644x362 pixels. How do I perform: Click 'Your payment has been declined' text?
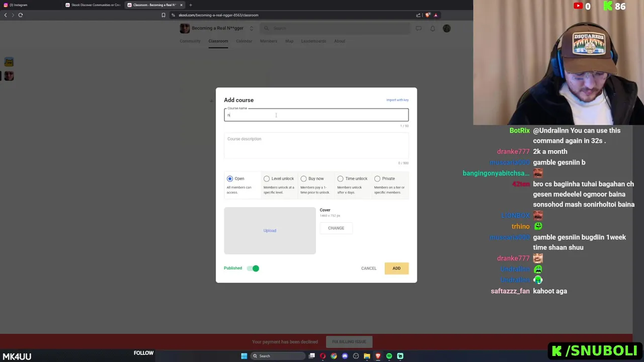point(285,342)
